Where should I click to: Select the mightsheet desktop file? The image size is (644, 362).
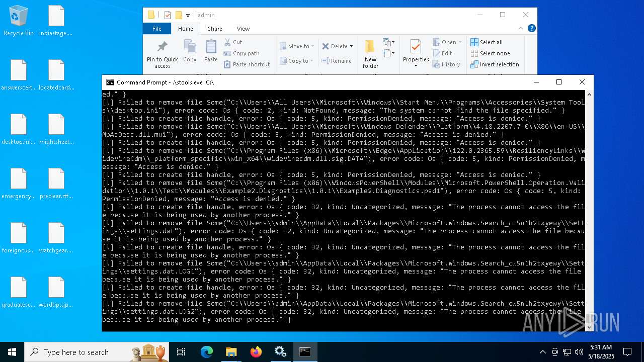click(56, 130)
